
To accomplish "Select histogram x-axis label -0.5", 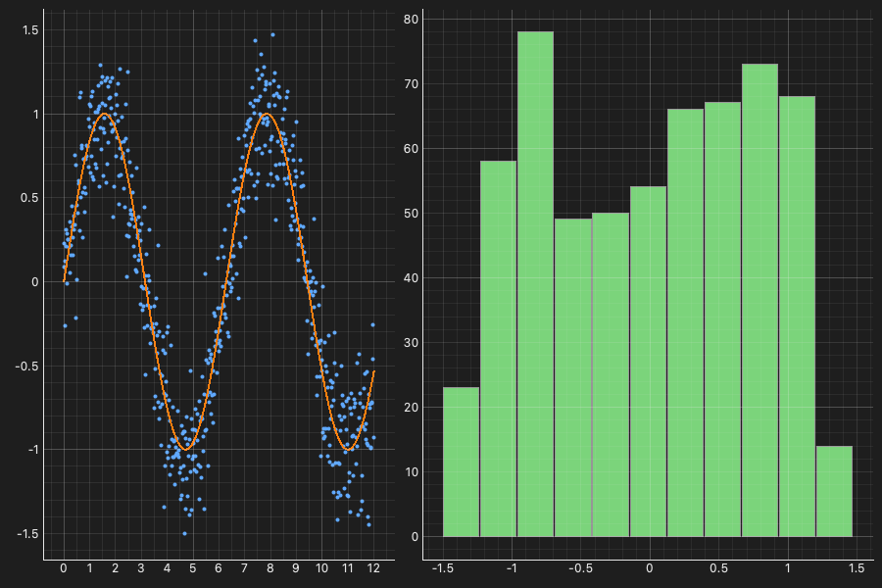I will tap(580, 568).
